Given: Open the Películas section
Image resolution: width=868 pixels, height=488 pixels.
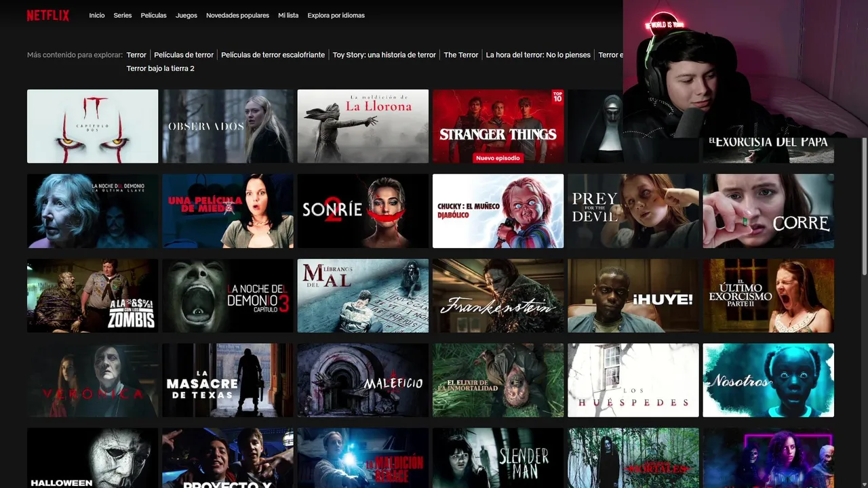Looking at the screenshot, I should tap(153, 16).
